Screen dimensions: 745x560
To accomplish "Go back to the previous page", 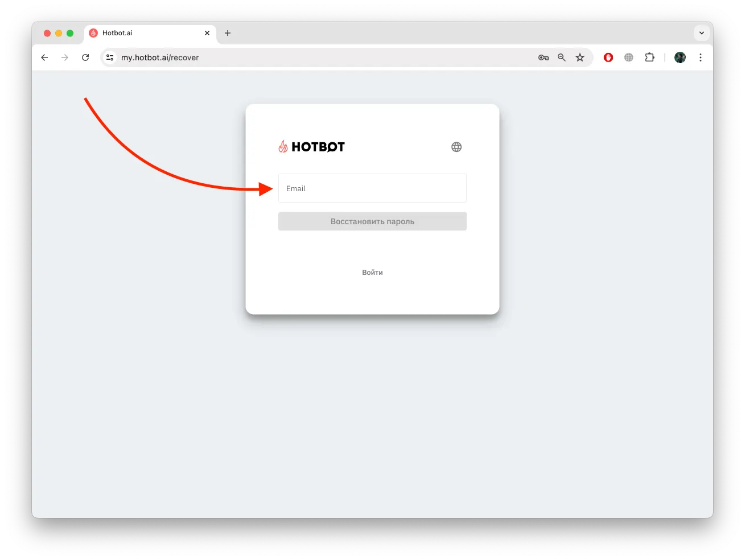I will tap(44, 57).
